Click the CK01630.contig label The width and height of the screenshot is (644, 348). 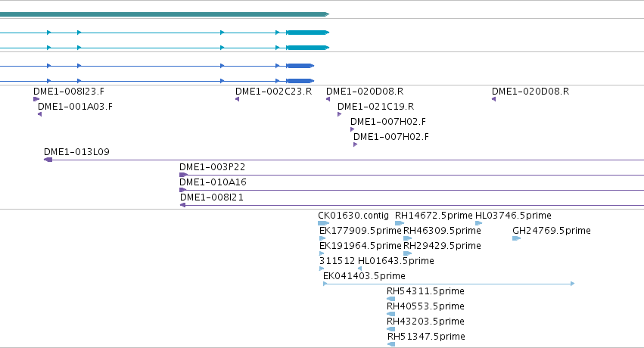click(x=353, y=216)
